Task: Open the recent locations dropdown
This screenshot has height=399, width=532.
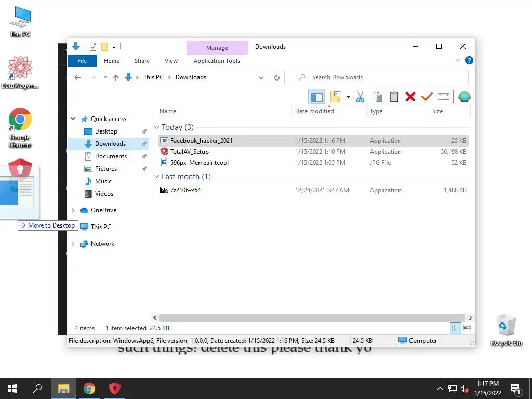Action: 105,77
